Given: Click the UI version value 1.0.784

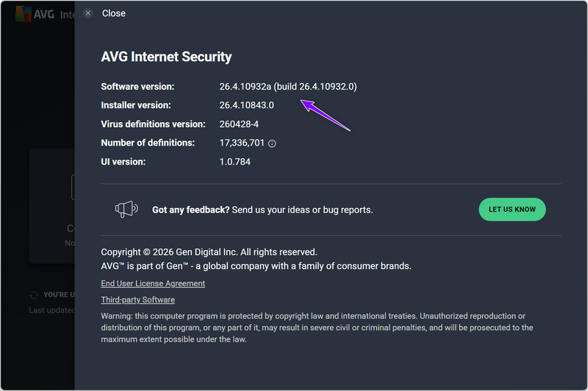Looking at the screenshot, I should [x=234, y=162].
